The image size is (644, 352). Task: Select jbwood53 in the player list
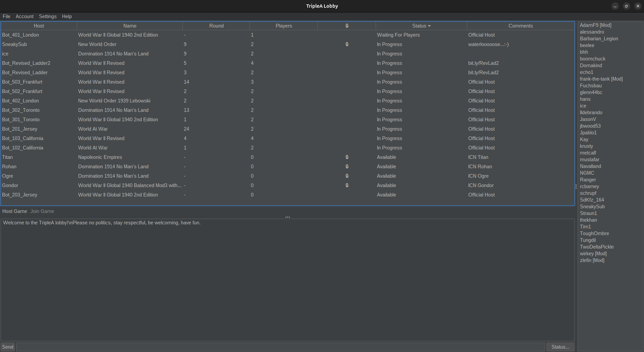pyautogui.click(x=590, y=126)
